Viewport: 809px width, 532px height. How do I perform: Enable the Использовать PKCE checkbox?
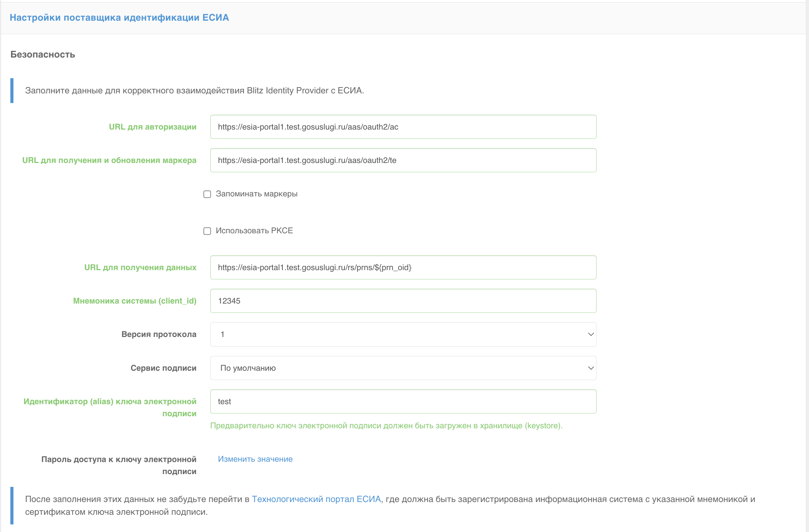(x=207, y=231)
